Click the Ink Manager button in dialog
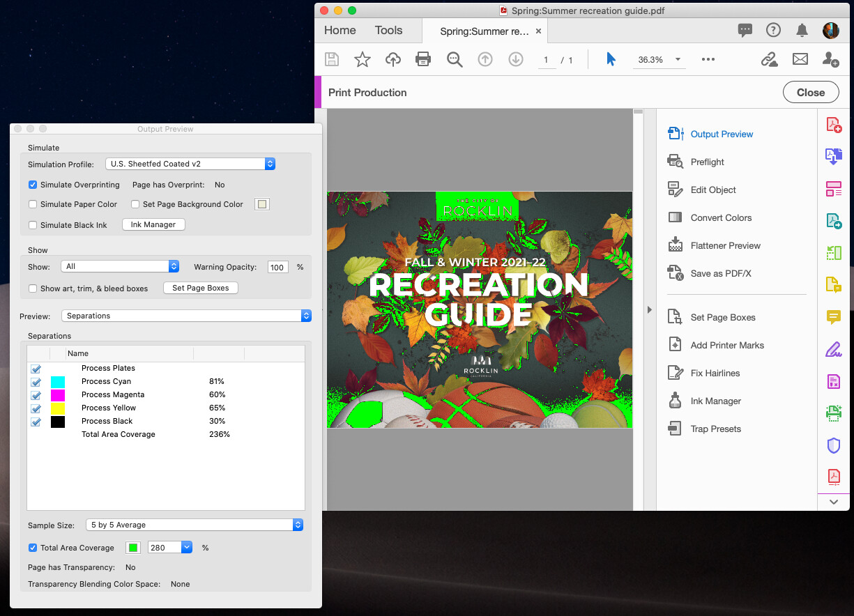The height and width of the screenshot is (616, 854). pos(153,224)
